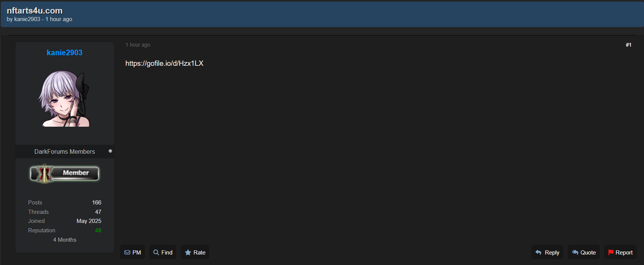Open the reputation score of 45
Screen dimensions: 644x265
click(98, 230)
